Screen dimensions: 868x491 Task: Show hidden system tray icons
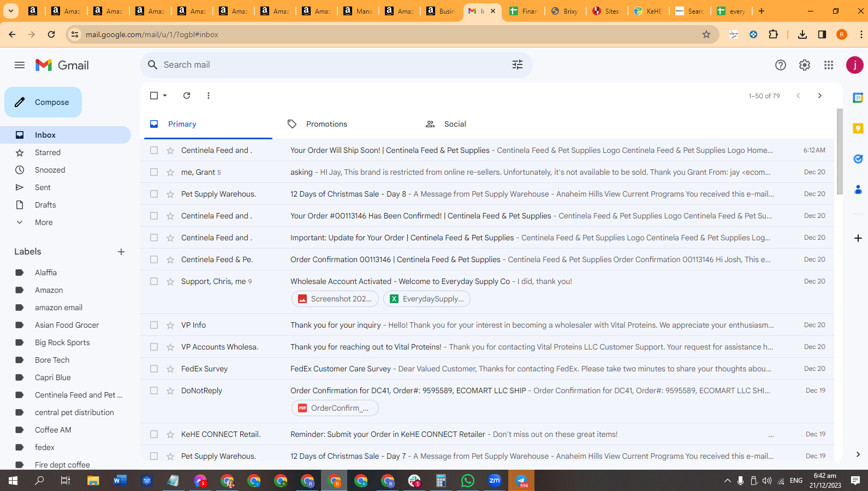pyautogui.click(x=727, y=481)
